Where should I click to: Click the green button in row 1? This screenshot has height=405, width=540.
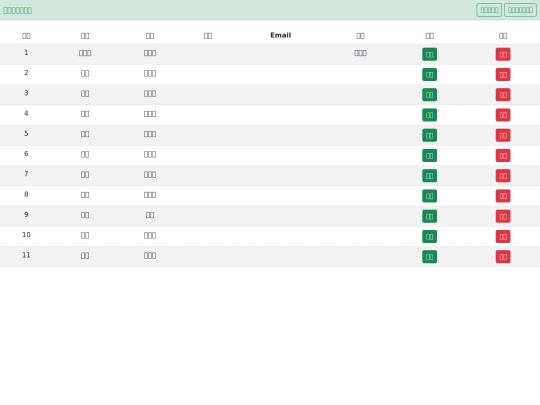coord(429,54)
